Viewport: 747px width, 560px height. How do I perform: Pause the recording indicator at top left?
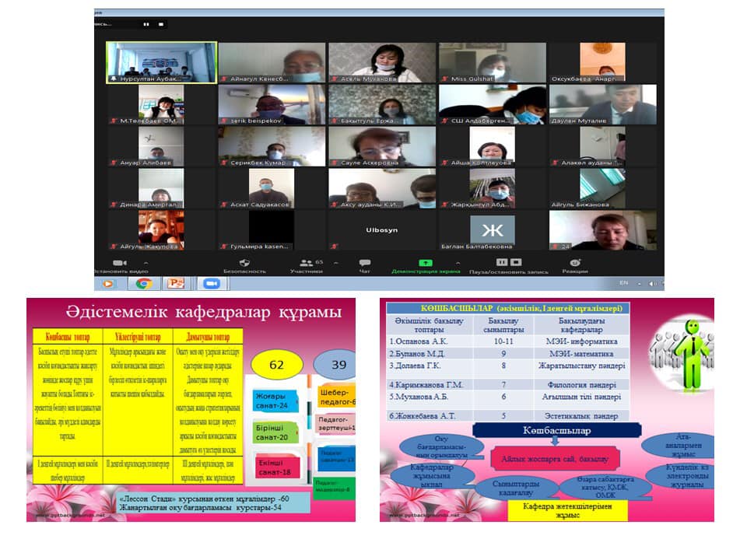point(146,24)
